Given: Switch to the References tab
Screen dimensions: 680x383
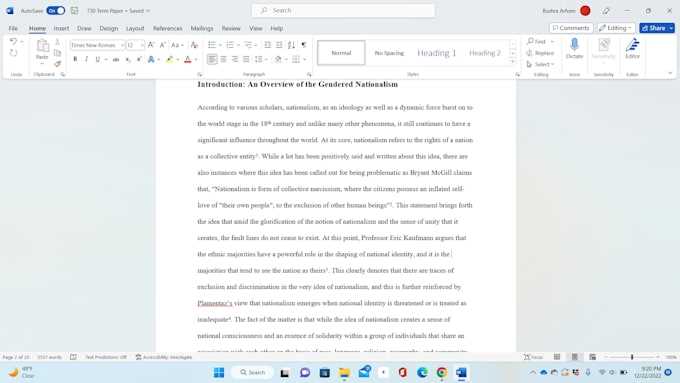Looking at the screenshot, I should pyautogui.click(x=167, y=28).
